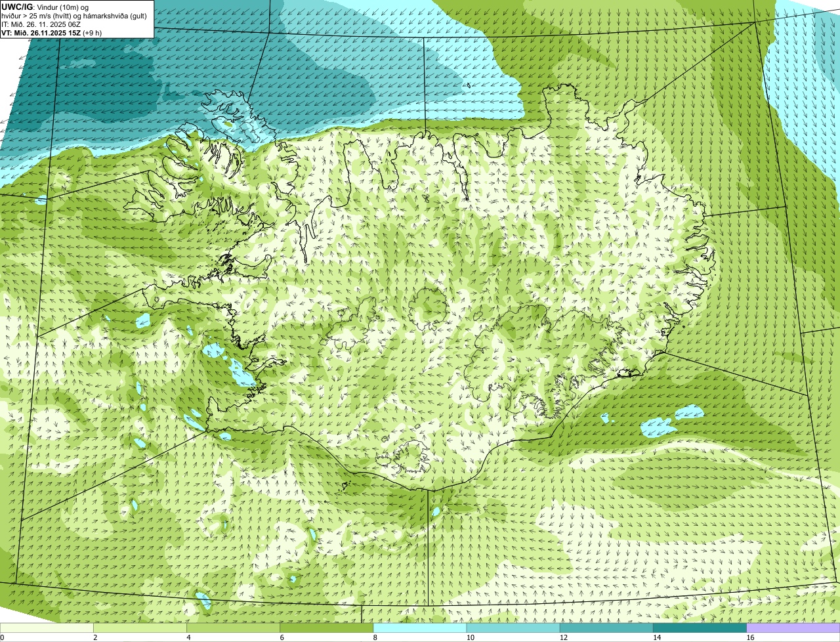The image size is (840, 642).
Task: Pick the green 4–6 m/s legend swatch
Action: [x=234, y=628]
